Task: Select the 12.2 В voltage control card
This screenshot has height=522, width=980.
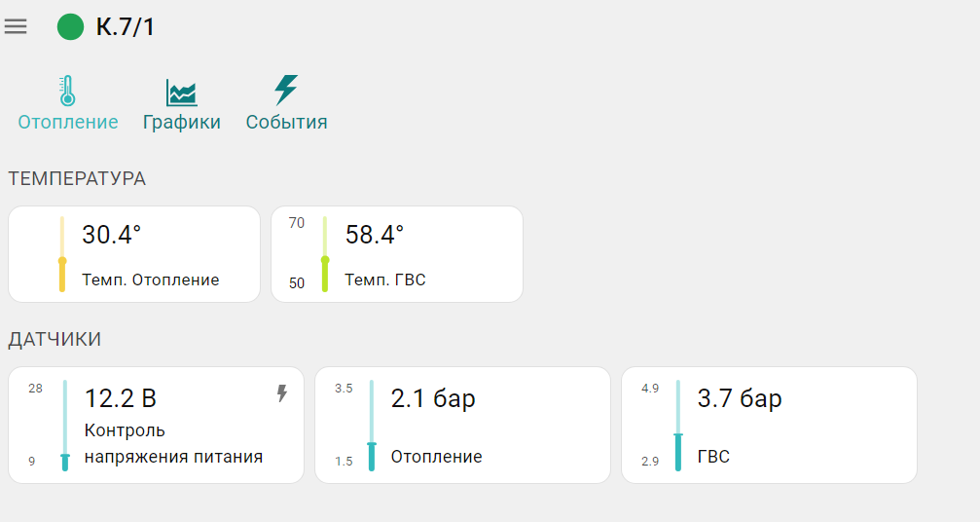Action: pyautogui.click(x=156, y=426)
